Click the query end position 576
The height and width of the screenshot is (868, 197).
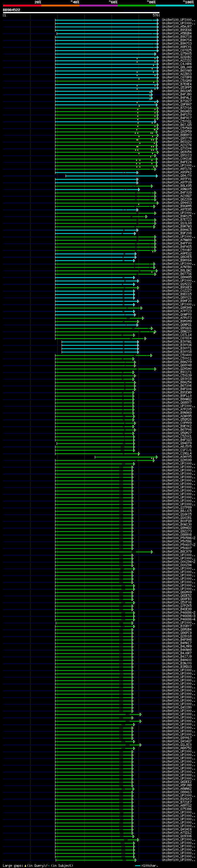pyautogui.click(x=155, y=15)
